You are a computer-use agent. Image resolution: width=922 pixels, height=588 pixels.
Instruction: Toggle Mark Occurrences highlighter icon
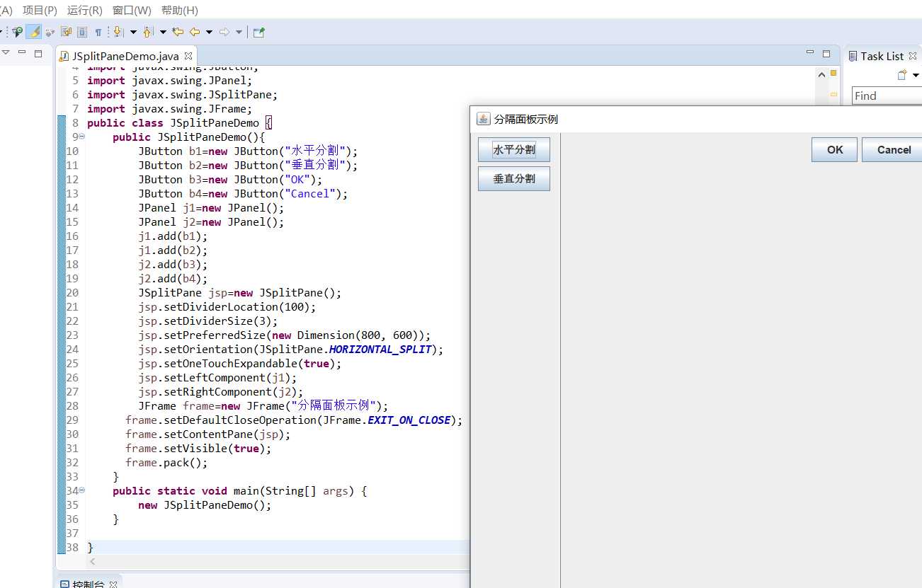pyautogui.click(x=34, y=32)
